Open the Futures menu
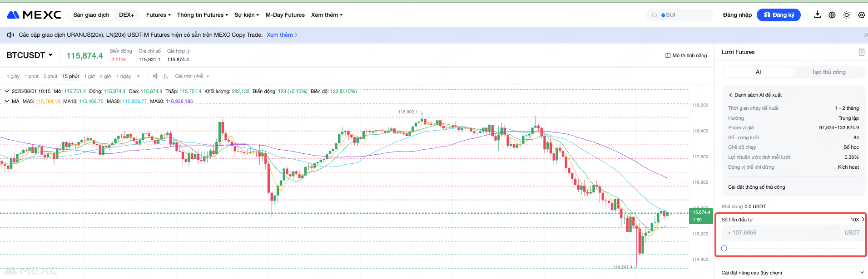The image size is (868, 279). coord(158,15)
